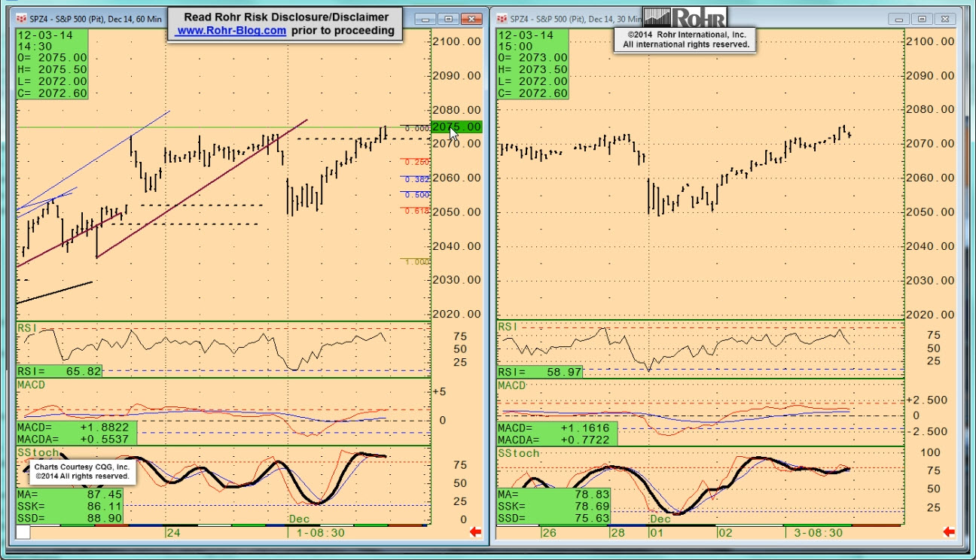Click the 0.618 Fibonacci retracement label

(416, 211)
